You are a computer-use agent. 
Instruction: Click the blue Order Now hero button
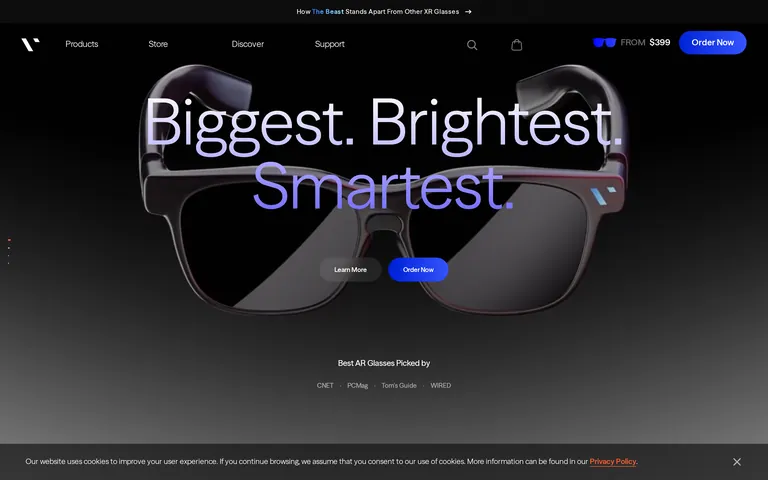tap(418, 269)
